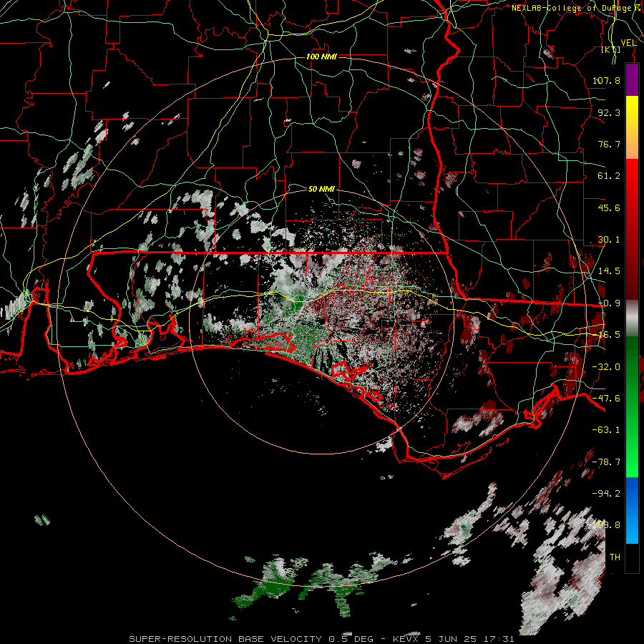The image size is (644, 644).
Task: Click the TH legend label
Action: tap(615, 557)
